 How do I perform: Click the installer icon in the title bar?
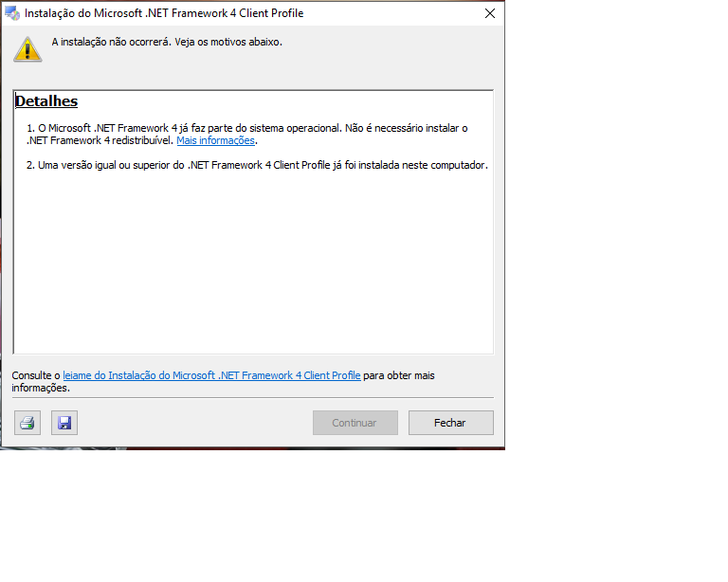click(12, 13)
